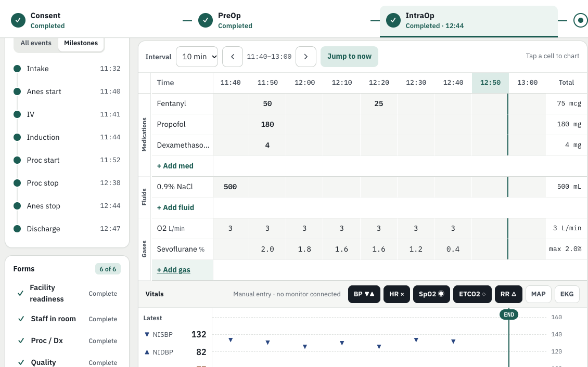Open Proc / Dx form
Screen dimensions: 588x367
pos(67,340)
